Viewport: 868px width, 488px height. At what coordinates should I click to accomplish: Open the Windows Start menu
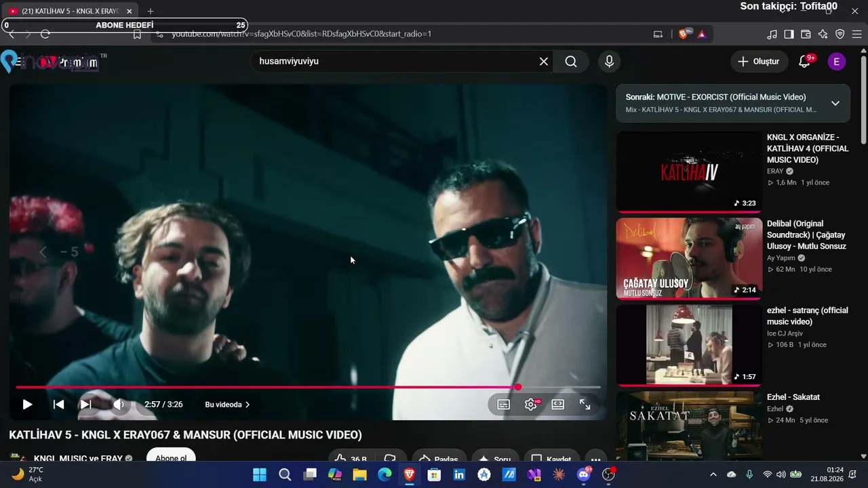point(260,474)
